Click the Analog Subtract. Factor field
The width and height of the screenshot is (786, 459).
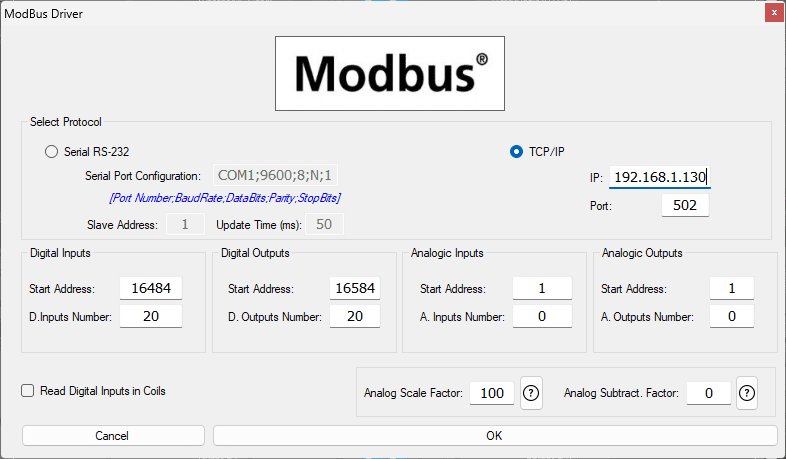pos(708,393)
